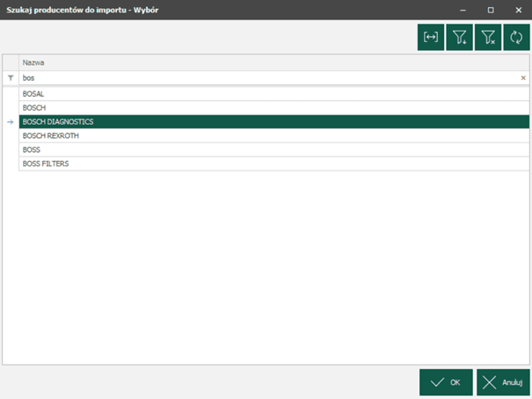Viewport: 532px width, 399px height.
Task: Minimize the Szukaj producentów window
Action: click(463, 10)
